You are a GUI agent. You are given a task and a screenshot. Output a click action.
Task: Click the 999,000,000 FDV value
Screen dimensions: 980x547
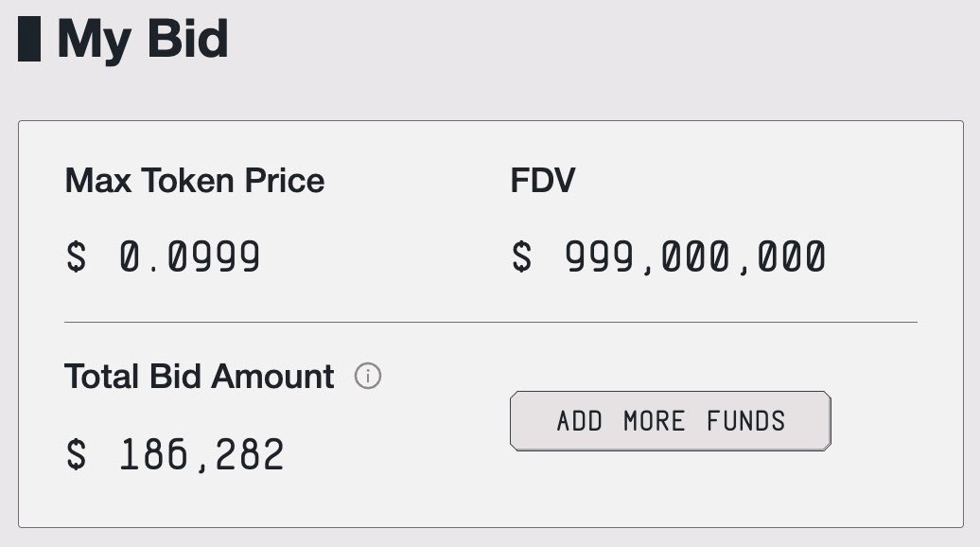click(x=695, y=256)
